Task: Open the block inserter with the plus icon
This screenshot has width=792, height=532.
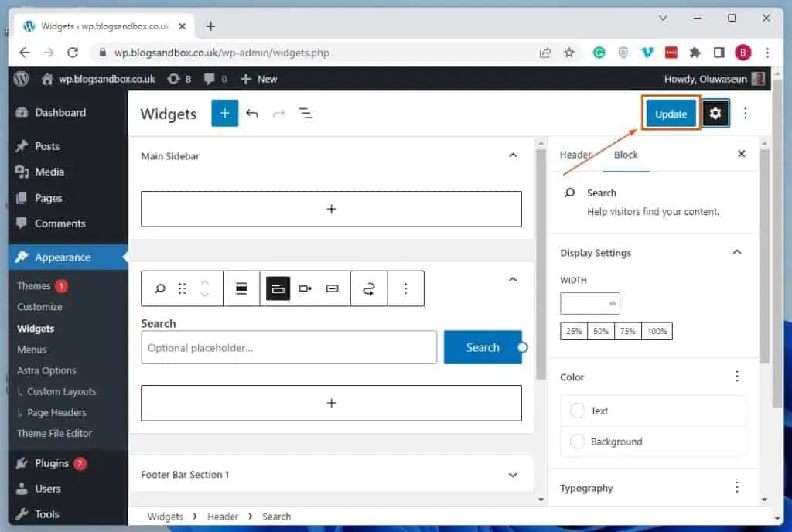Action: pyautogui.click(x=224, y=113)
